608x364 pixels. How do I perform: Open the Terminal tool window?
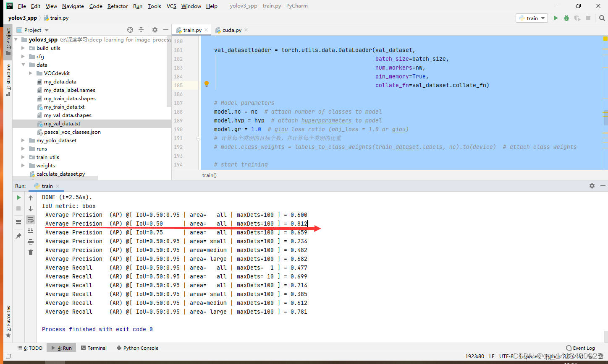point(94,348)
